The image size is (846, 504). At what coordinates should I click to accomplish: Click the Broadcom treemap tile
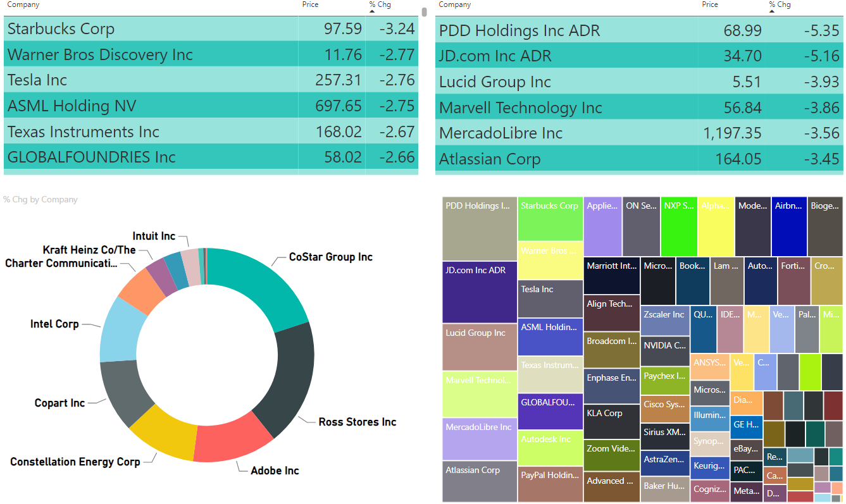click(611, 350)
